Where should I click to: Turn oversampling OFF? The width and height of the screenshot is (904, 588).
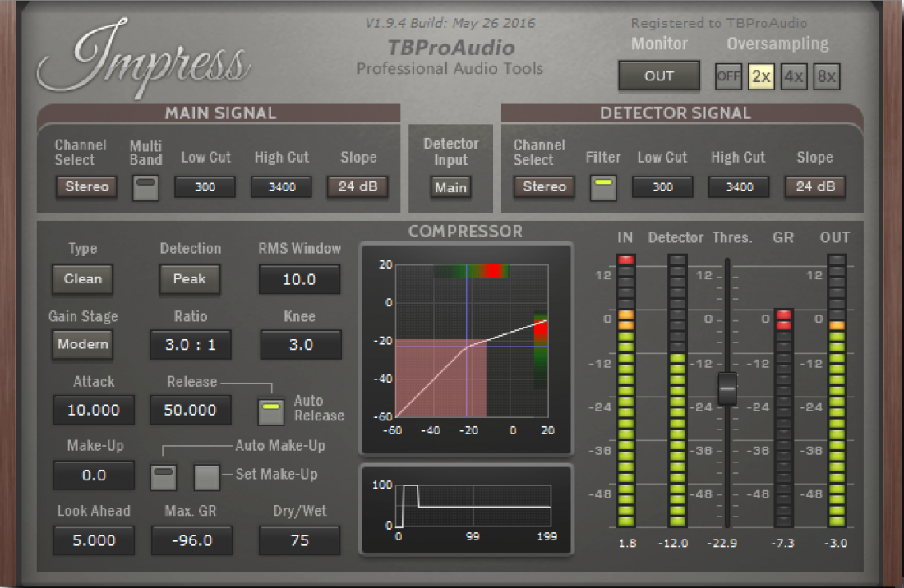coord(728,76)
